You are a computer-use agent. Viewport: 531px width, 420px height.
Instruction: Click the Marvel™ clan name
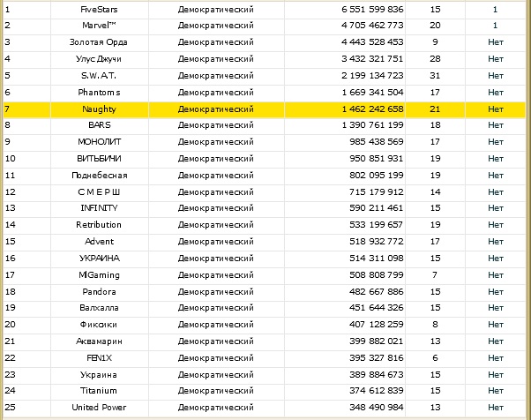point(99,26)
